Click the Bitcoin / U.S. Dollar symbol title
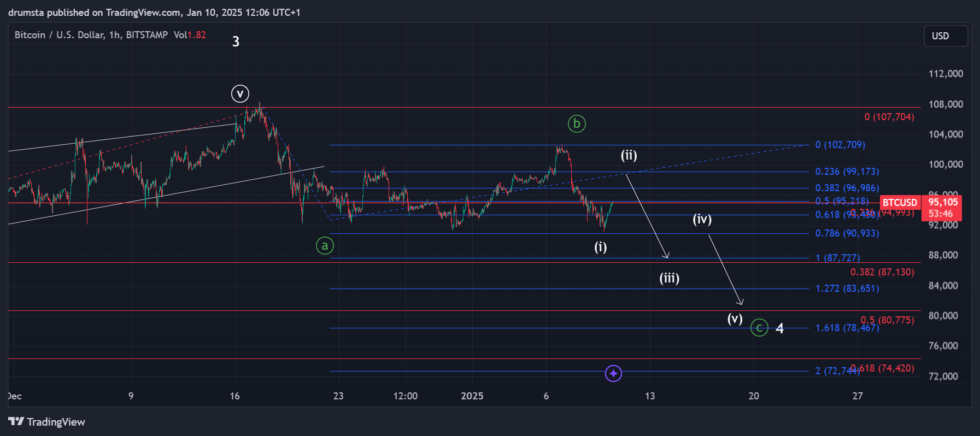Screen dimensions: 980x436 [91, 35]
